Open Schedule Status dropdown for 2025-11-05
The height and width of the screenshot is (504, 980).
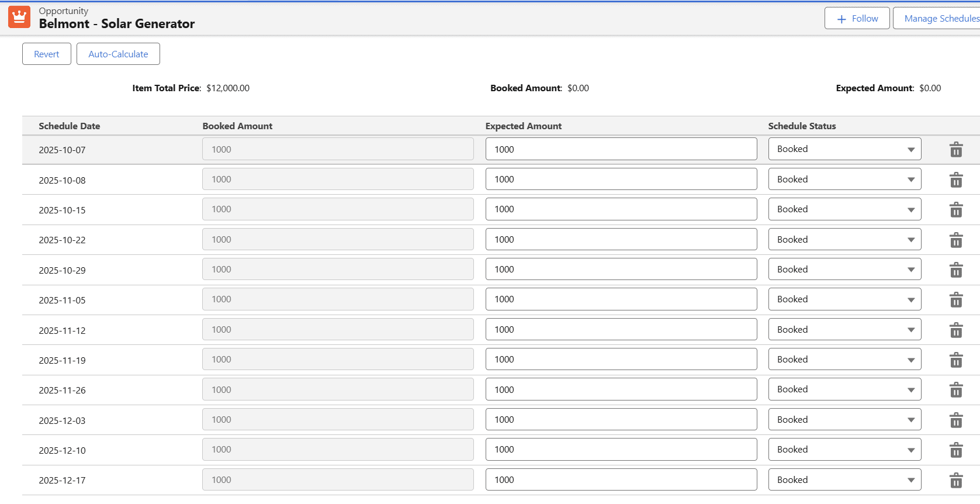pyautogui.click(x=844, y=299)
